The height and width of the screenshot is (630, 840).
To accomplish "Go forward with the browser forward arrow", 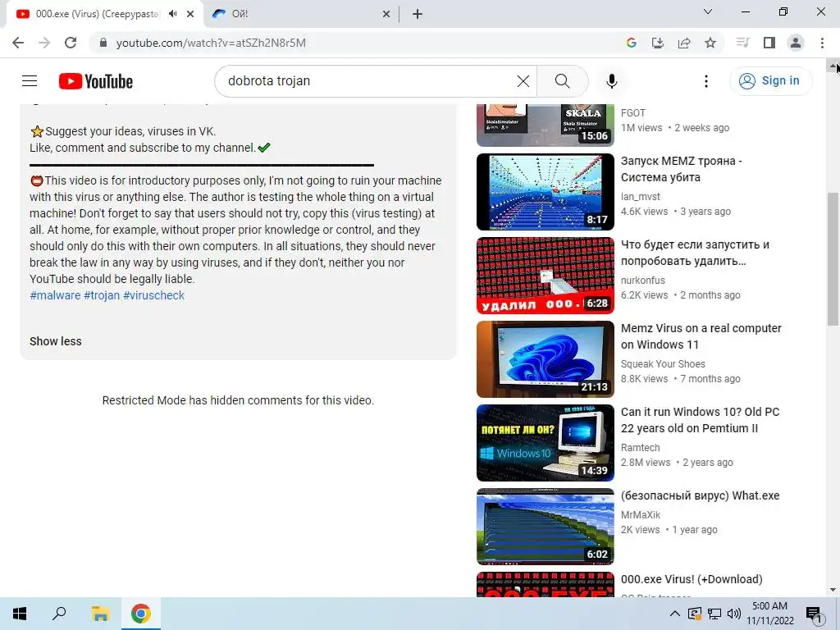I will pos(44,43).
